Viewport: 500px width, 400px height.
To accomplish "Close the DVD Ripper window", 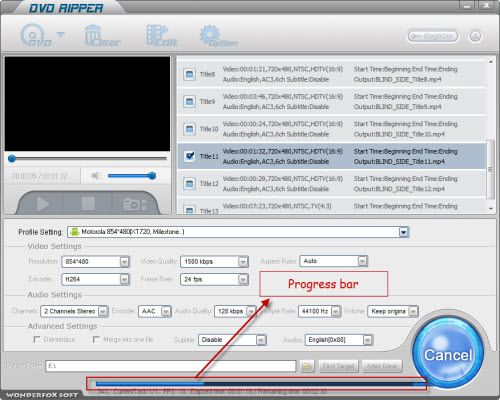I will coord(487,5).
